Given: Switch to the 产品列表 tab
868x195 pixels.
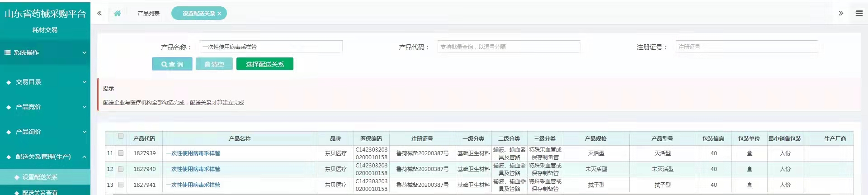Looking at the screenshot, I should coord(149,14).
